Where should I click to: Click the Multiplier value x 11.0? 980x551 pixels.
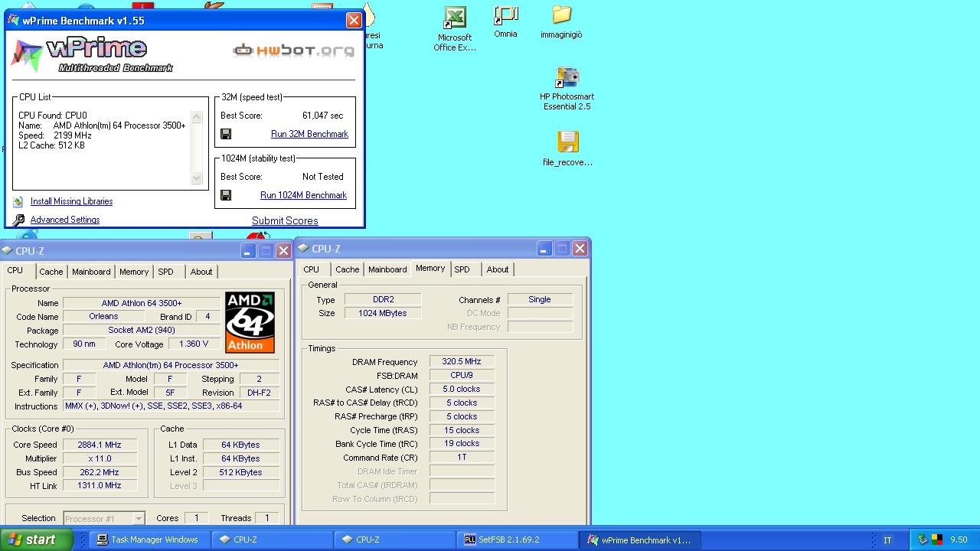[100, 458]
